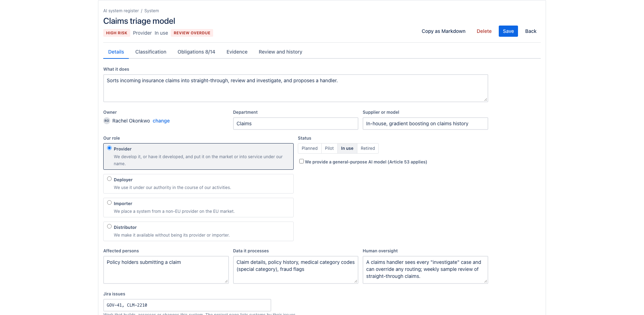
Task: Click the REVIEW OVERDUE badge
Action: pyautogui.click(x=192, y=33)
